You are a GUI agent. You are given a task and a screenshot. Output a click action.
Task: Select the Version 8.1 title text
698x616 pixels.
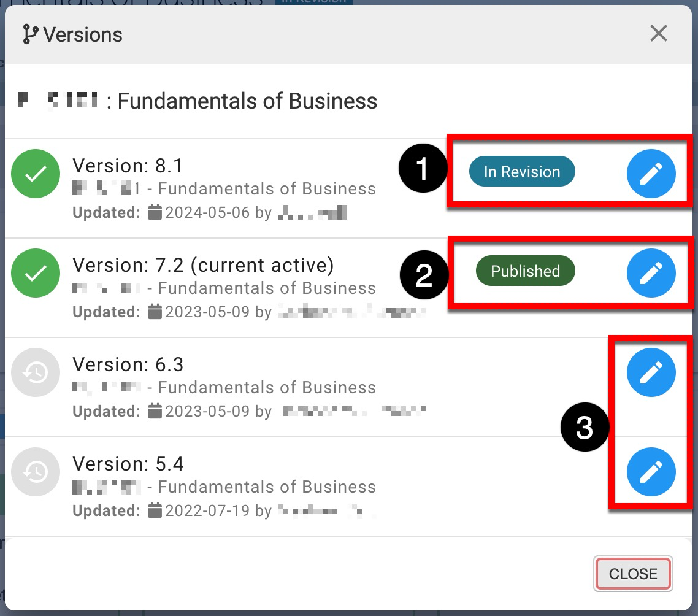pos(128,166)
